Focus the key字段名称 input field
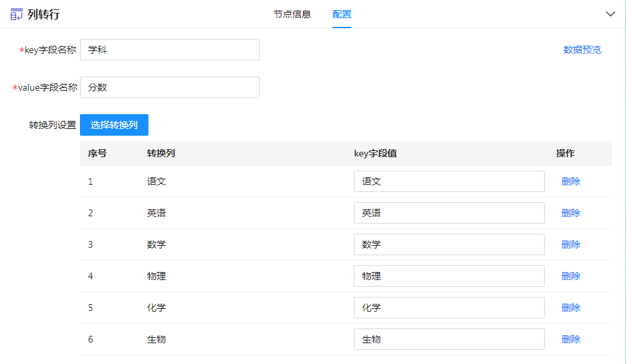The height and width of the screenshot is (364, 626). 169,50
